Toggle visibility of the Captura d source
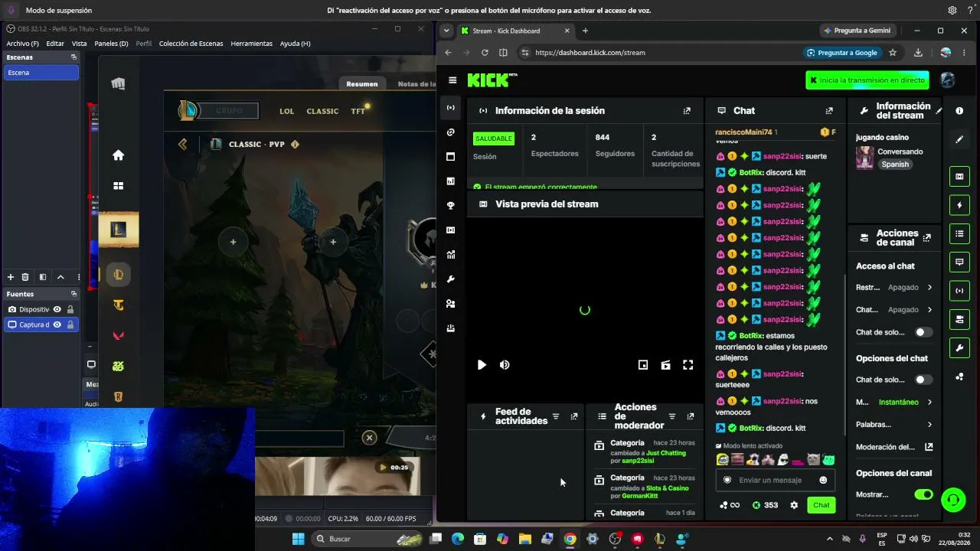Screen dimensions: 980x551 (x=57, y=324)
